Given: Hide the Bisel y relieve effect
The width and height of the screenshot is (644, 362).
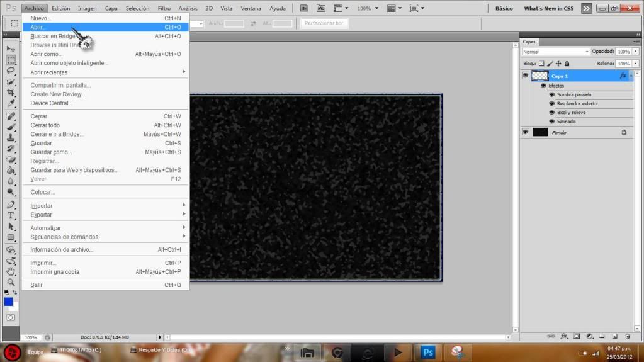Looking at the screenshot, I should click(x=551, y=113).
